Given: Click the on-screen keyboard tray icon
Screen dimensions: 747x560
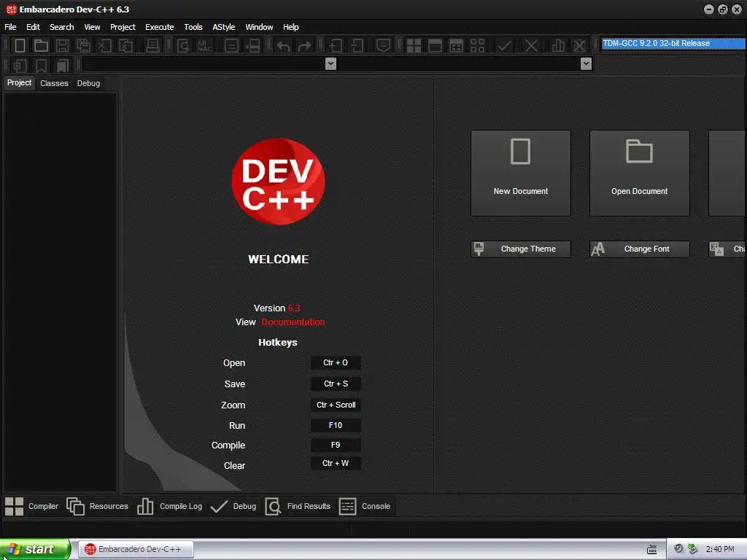Looking at the screenshot, I should point(651,550).
